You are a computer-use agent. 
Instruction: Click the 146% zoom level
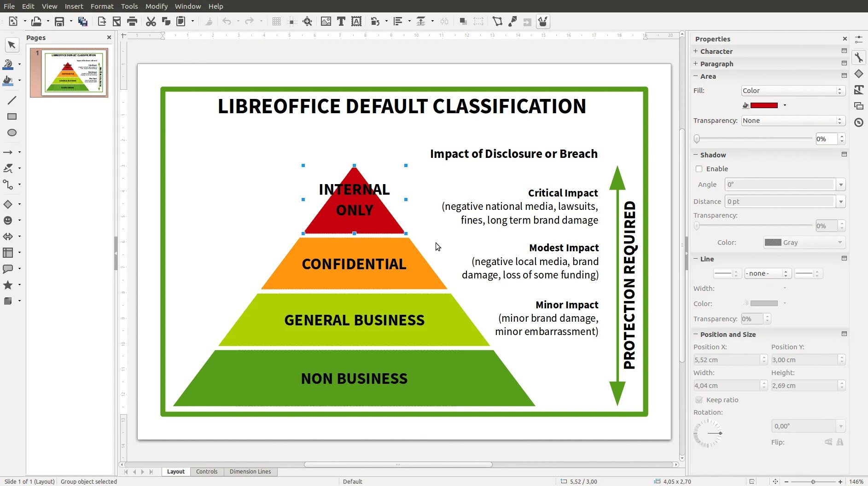(x=856, y=481)
